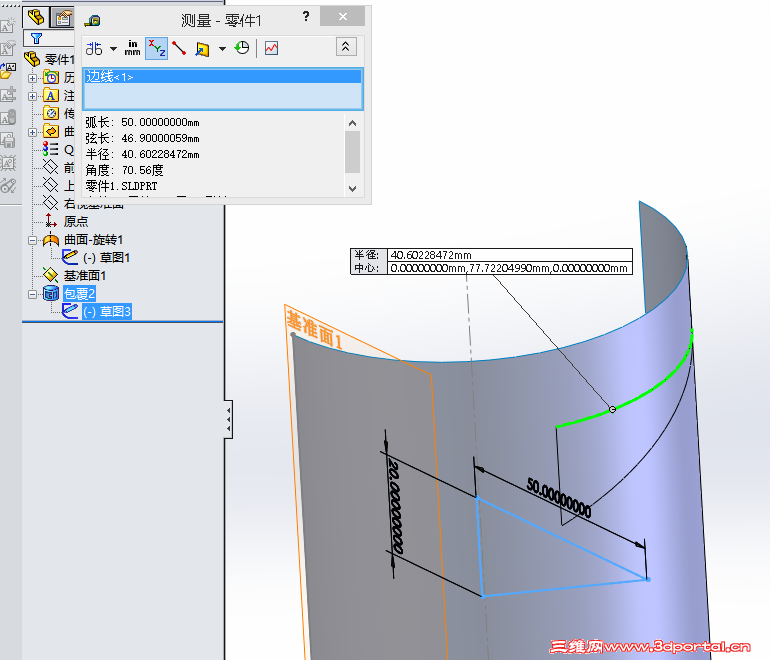Close the Measure dialog window

342,17
